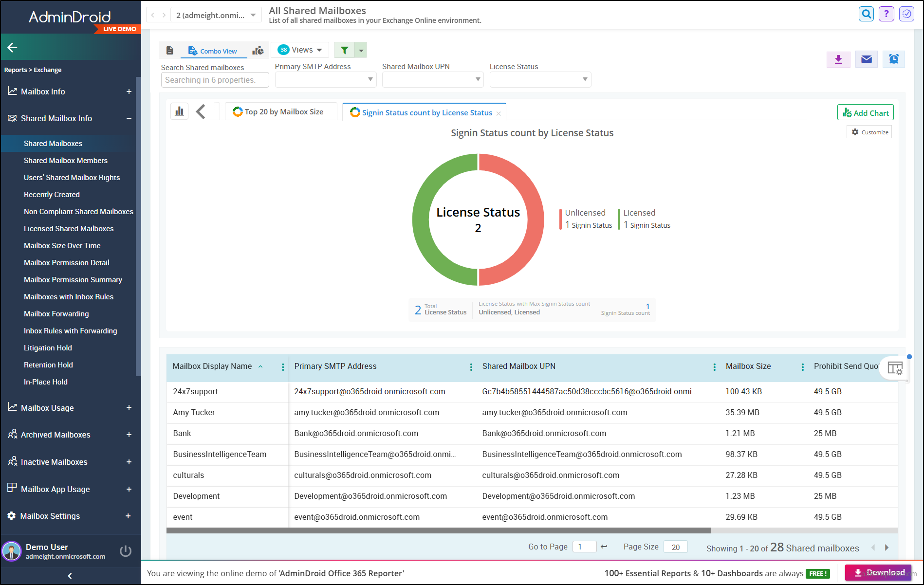Select the Combo View tab
This screenshot has width=924, height=585.
(x=213, y=51)
